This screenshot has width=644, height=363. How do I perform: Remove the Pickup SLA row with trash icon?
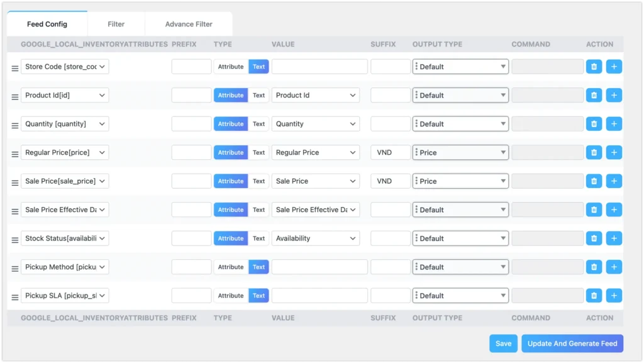pos(594,296)
